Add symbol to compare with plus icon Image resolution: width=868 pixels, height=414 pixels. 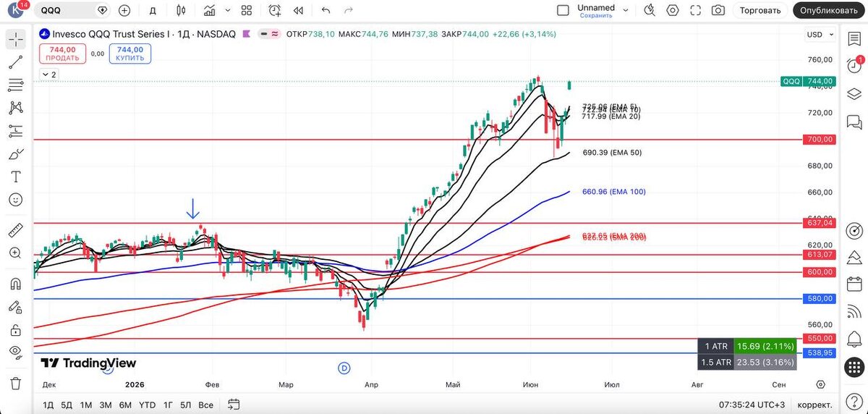(x=124, y=10)
